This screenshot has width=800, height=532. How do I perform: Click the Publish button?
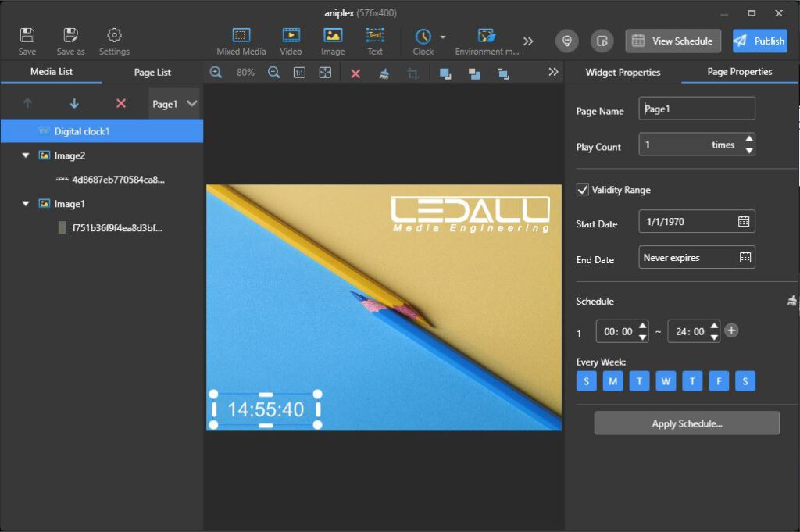[760, 41]
